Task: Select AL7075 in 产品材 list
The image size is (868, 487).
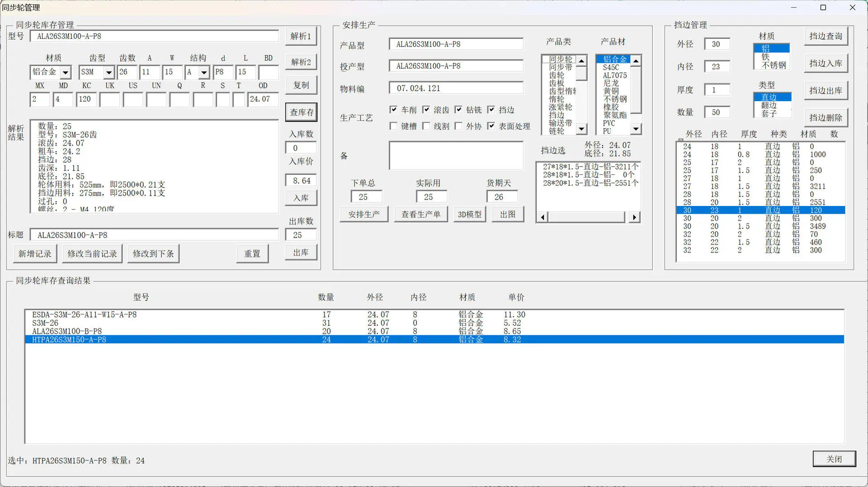Action: point(613,75)
